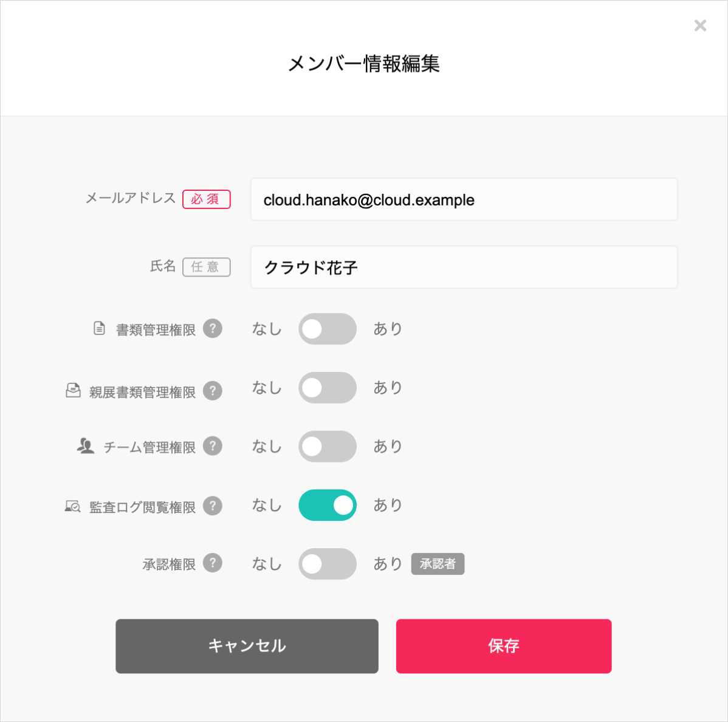Enable the 書類管理権限 toggle
This screenshot has height=722, width=728.
[328, 329]
